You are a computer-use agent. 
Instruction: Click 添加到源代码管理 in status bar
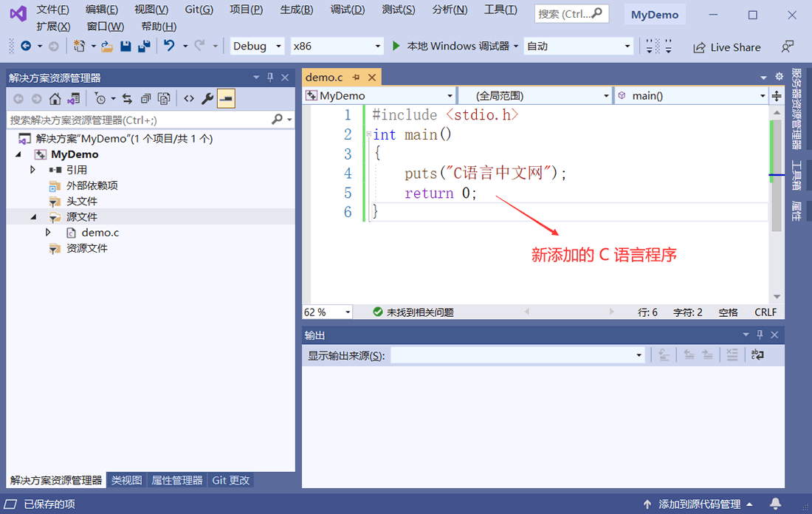(x=698, y=504)
